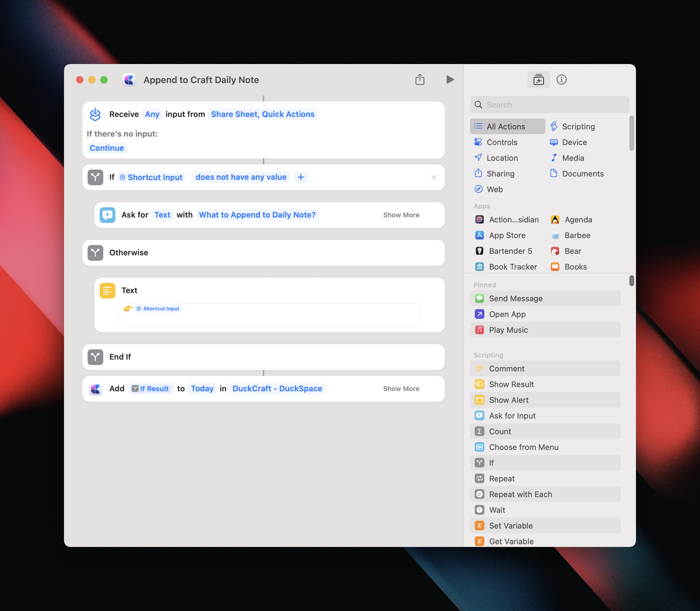Click the Otherwise branch icon
700x611 pixels.
pos(95,253)
